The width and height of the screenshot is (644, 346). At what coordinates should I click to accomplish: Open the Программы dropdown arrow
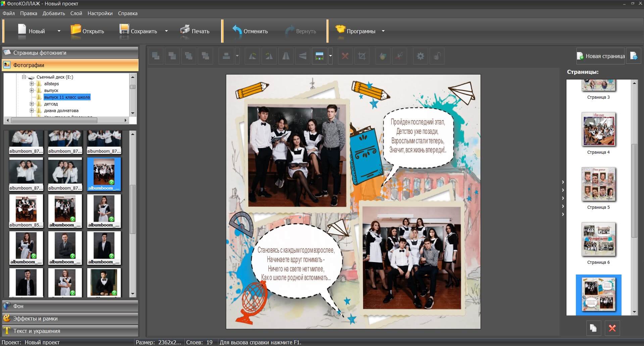click(383, 31)
